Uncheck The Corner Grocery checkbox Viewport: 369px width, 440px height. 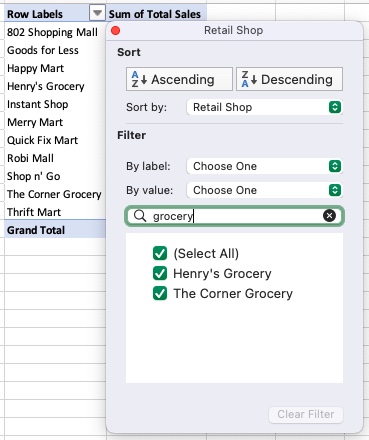pos(160,293)
